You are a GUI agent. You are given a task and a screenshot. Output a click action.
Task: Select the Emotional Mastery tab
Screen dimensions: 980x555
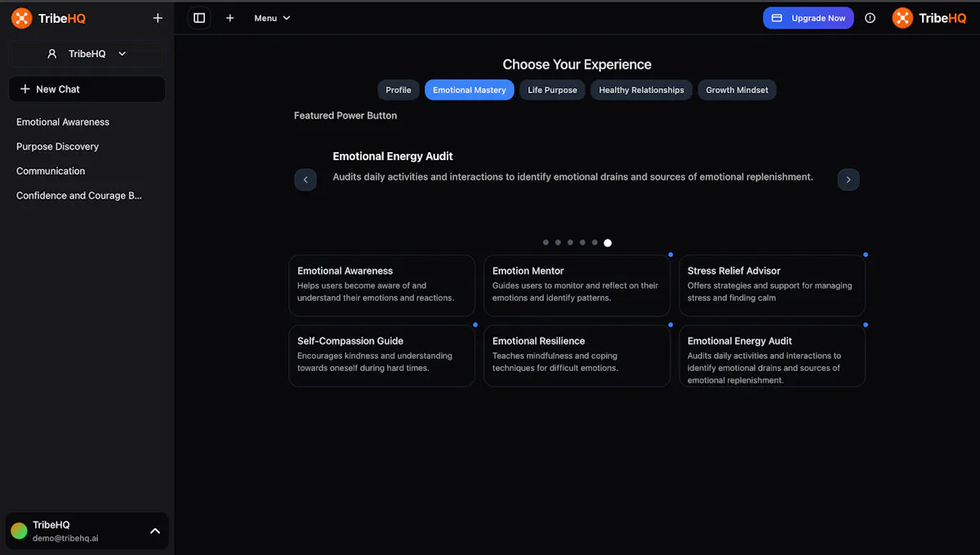click(x=470, y=90)
